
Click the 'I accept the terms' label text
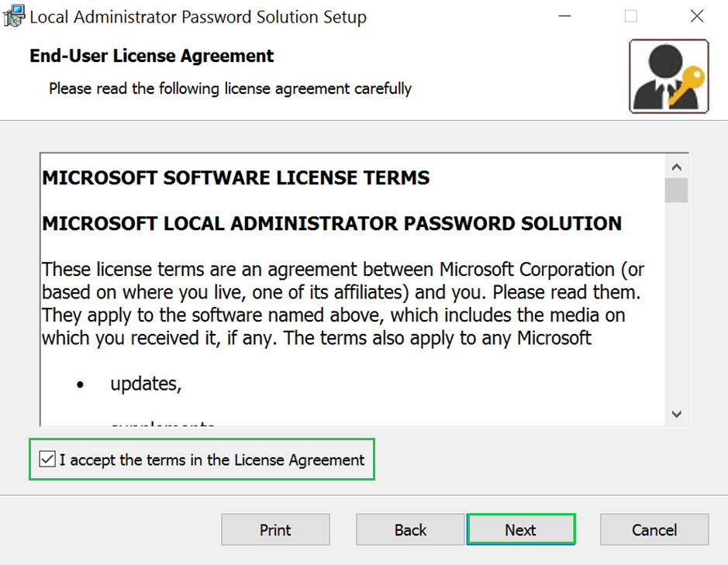point(212,460)
